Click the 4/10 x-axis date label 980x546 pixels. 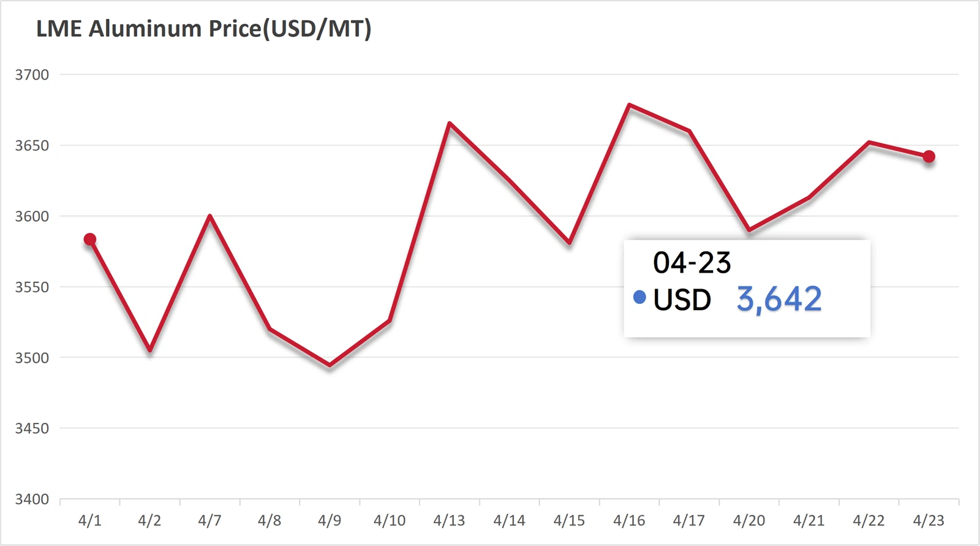pos(390,521)
